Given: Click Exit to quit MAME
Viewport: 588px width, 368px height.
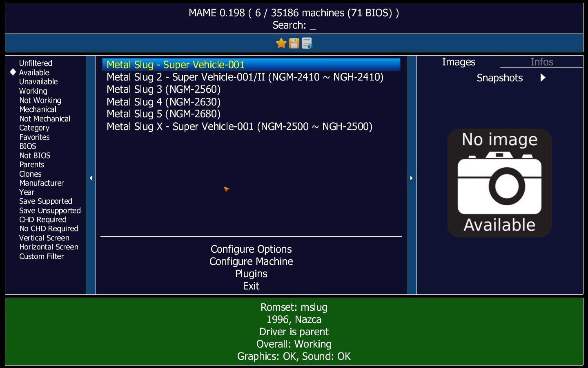Looking at the screenshot, I should pyautogui.click(x=251, y=286).
